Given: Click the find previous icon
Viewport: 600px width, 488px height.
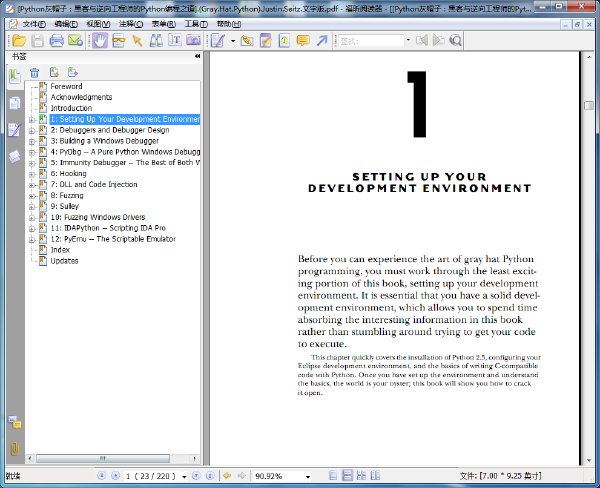Looking at the screenshot, I should point(422,40).
